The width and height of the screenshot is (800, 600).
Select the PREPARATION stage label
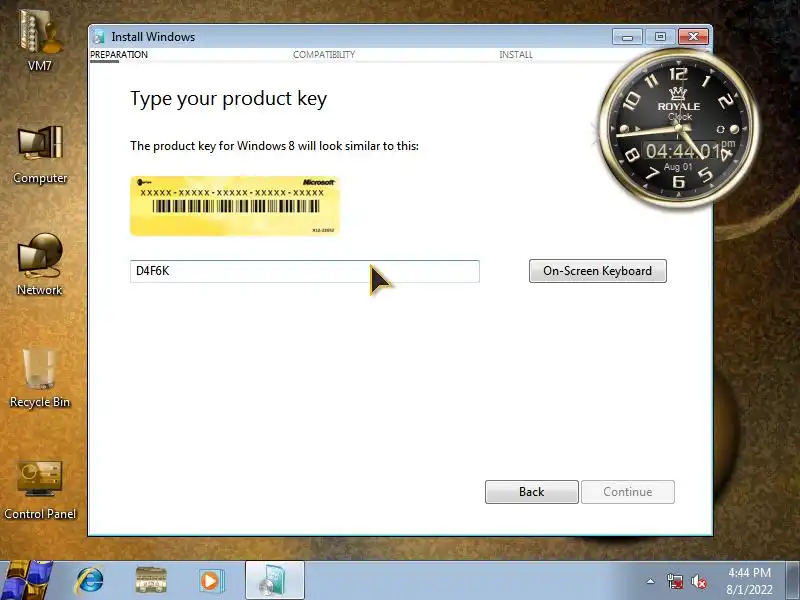119,55
